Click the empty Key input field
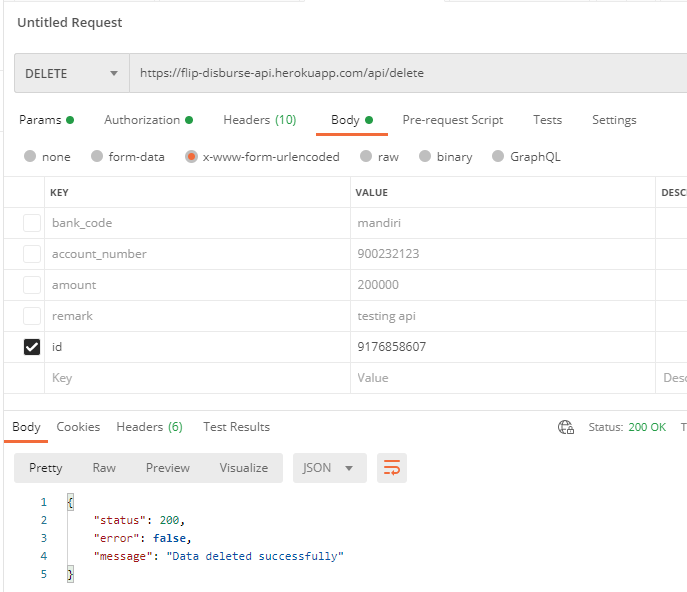 tap(197, 378)
